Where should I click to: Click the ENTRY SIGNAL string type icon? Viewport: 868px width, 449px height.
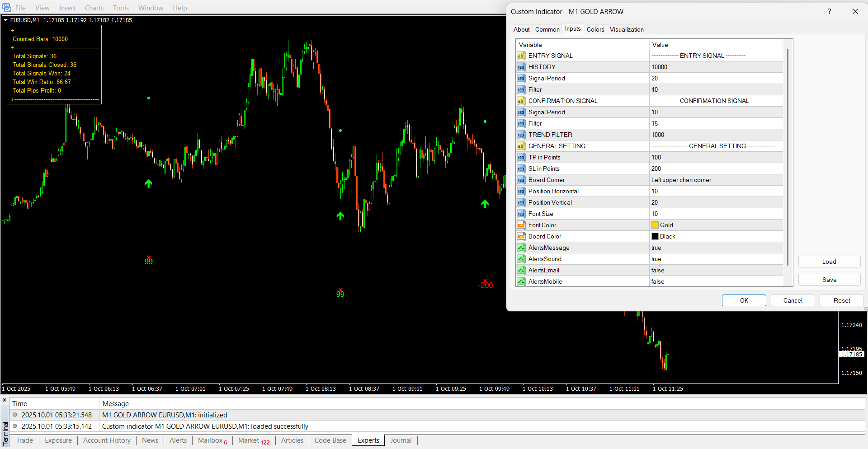tap(521, 56)
